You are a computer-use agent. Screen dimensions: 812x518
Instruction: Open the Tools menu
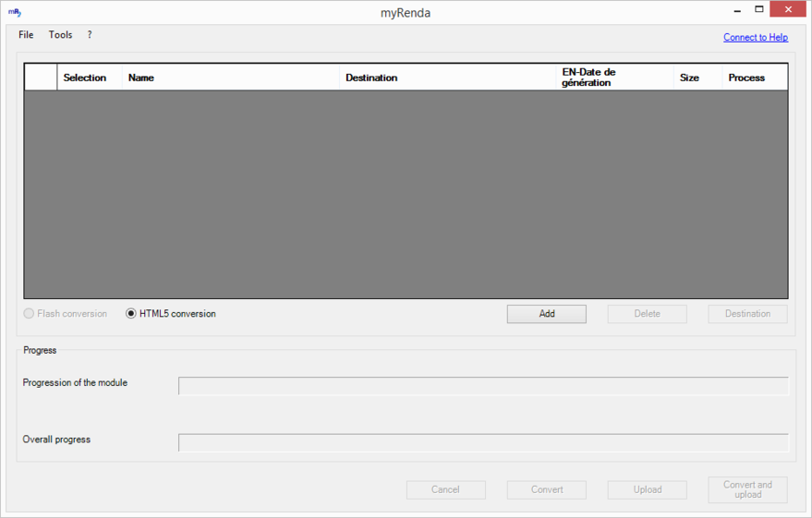(60, 35)
